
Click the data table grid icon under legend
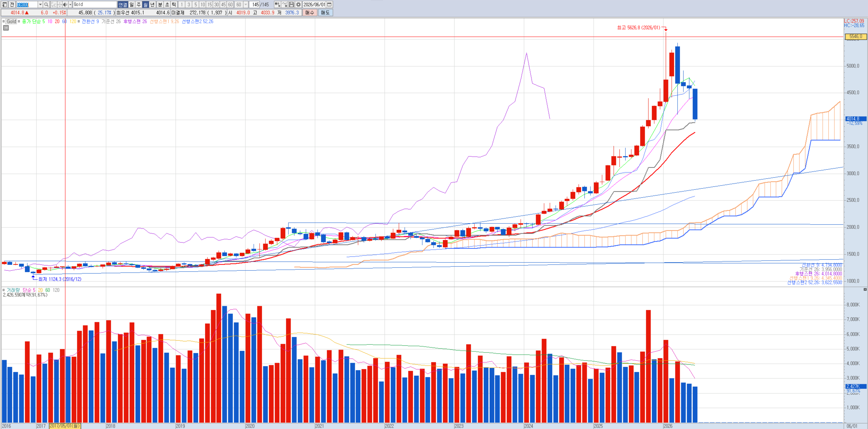point(6,28)
